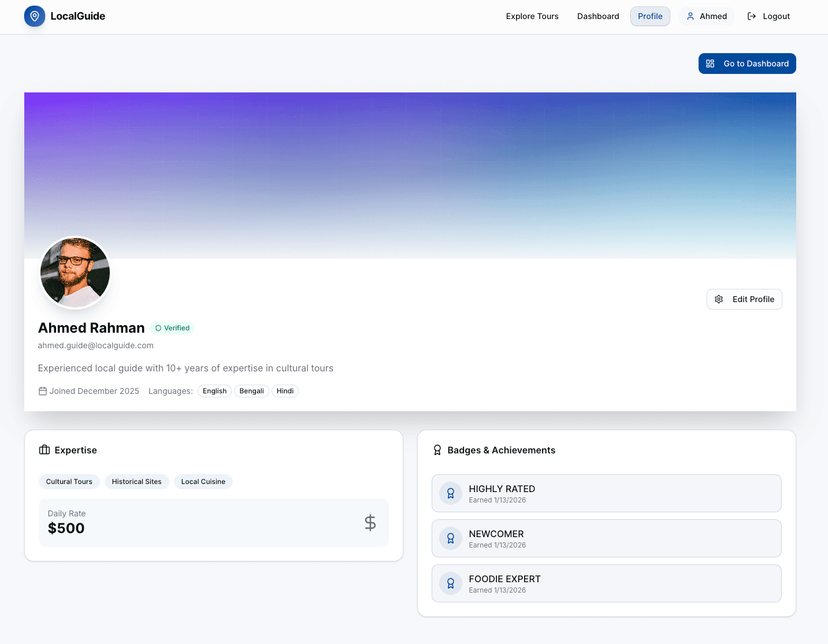
Task: Click the award icon beside Badges & Achievements
Action: pos(437,449)
